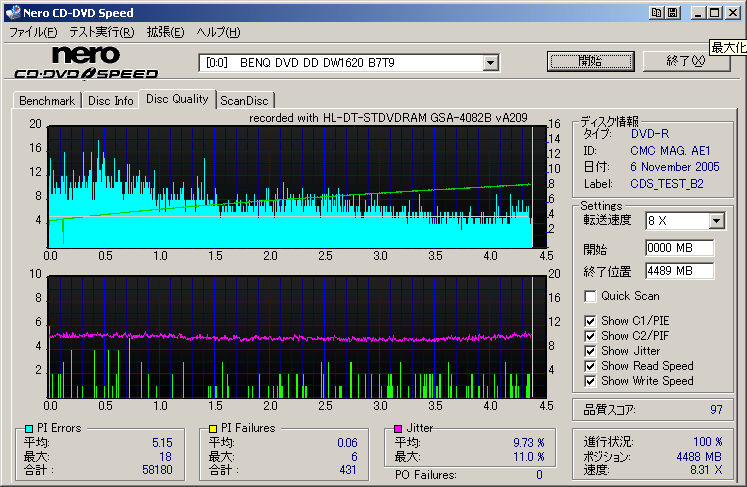Screen dimensions: 747x487
Task: Switch to the ScanDisc tab
Action: (x=244, y=101)
